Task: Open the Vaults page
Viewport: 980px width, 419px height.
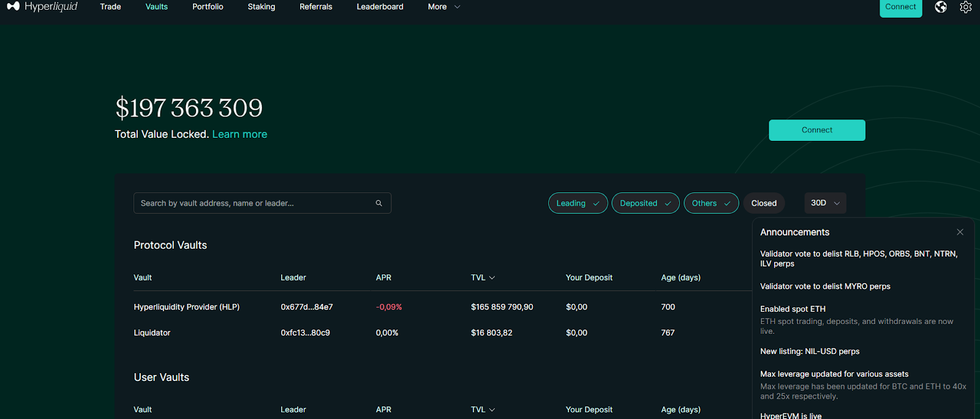Action: [x=157, y=7]
